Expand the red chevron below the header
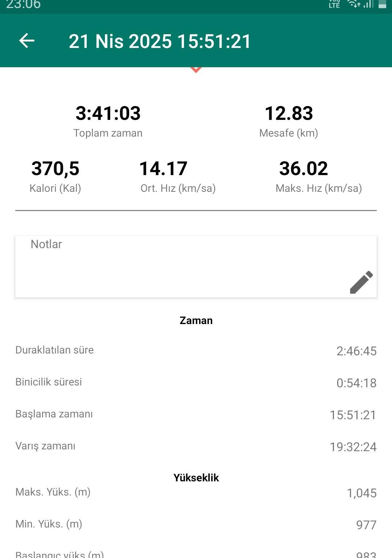Image resolution: width=392 pixels, height=558 pixels. (196, 70)
